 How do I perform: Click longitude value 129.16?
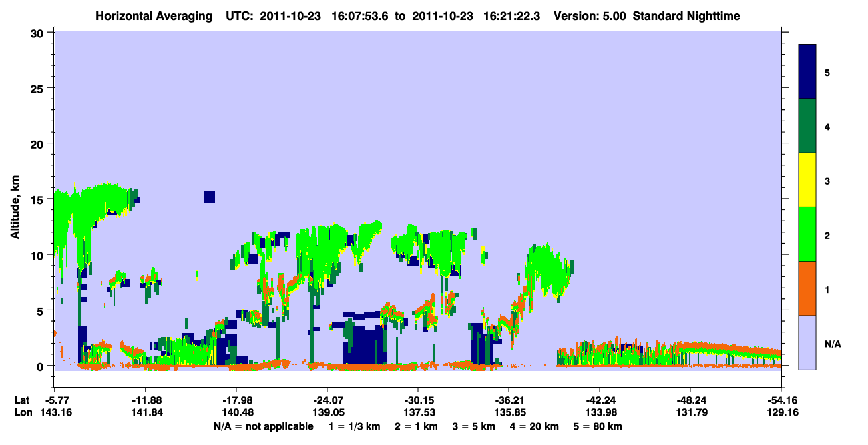click(782, 412)
